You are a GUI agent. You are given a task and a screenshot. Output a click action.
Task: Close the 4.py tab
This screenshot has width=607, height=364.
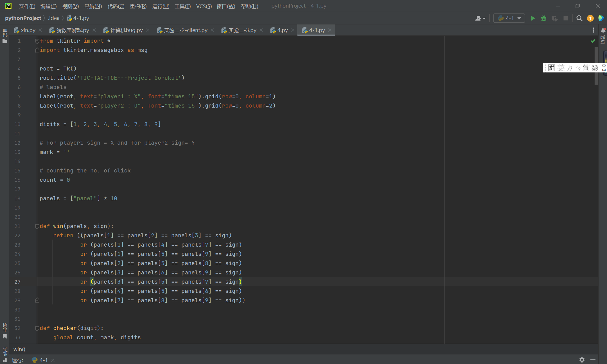click(293, 30)
